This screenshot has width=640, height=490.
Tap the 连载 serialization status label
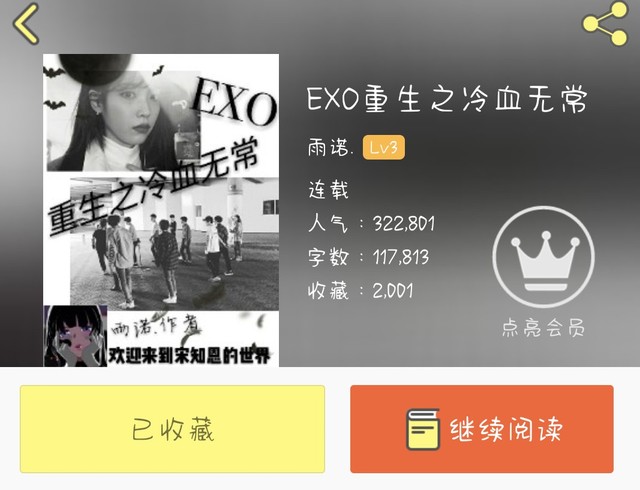point(328,190)
